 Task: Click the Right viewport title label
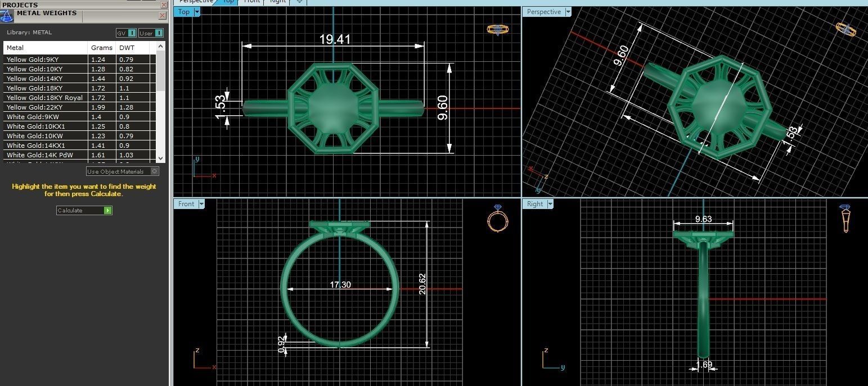[535, 204]
